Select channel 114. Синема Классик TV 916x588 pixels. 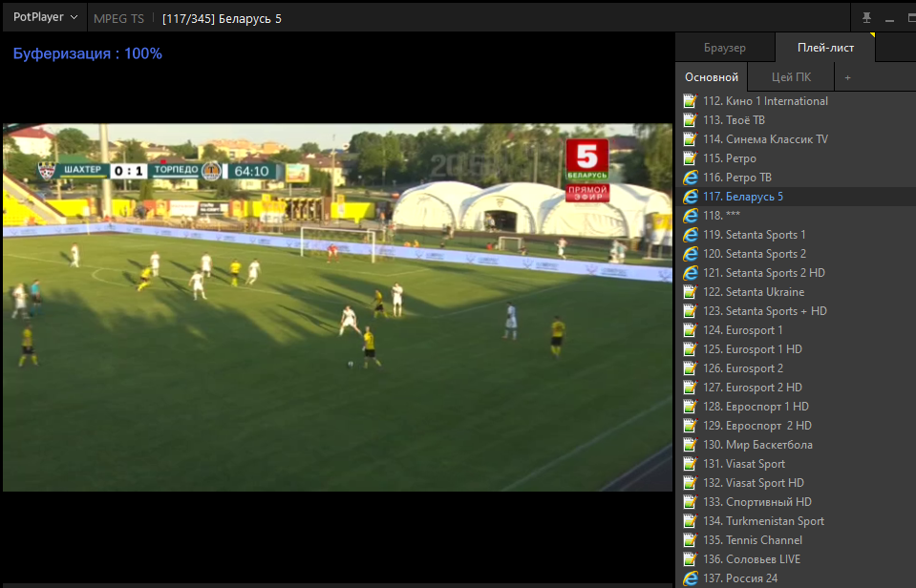point(796,139)
